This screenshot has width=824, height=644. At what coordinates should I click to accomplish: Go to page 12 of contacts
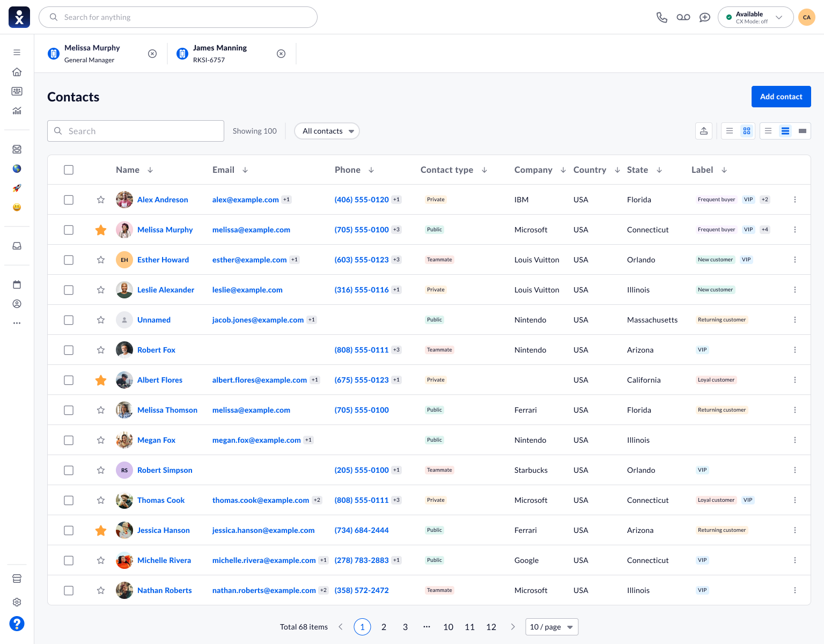491,627
